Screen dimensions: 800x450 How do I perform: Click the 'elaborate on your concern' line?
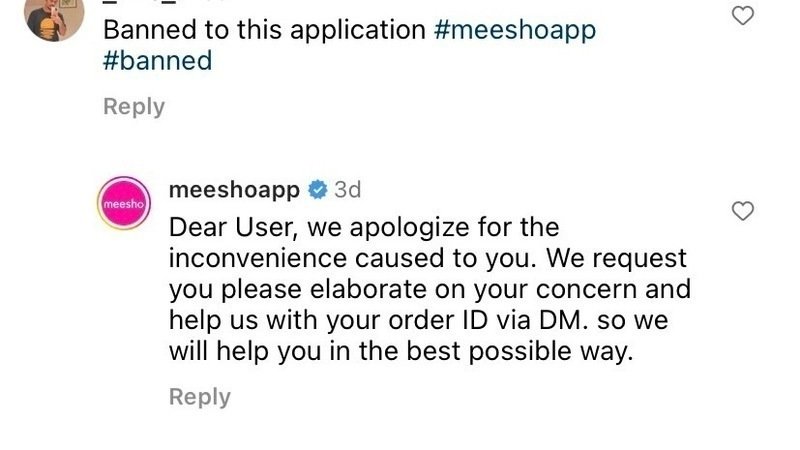pos(430,290)
